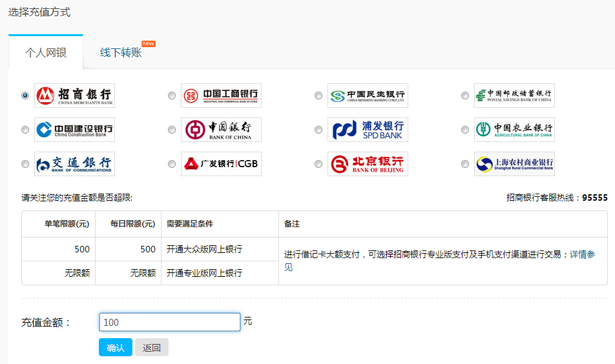Screen dimensions: 615x364
Task: Switch to the 线下转账 tab
Action: [x=121, y=52]
